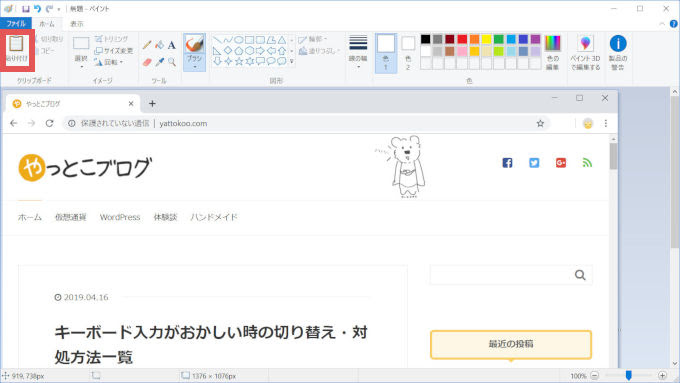
Task: Click Edit with Paint 3D button
Action: pos(585,52)
